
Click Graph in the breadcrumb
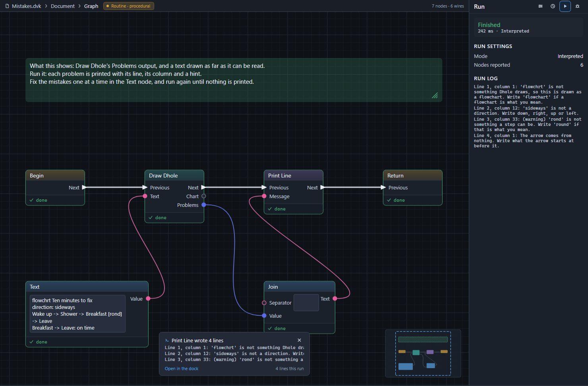(91, 6)
